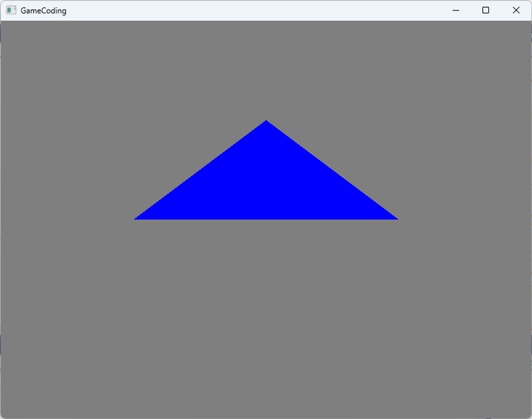Click gray background left of the triangle
This screenshot has width=532, height=419.
[x=66, y=186]
